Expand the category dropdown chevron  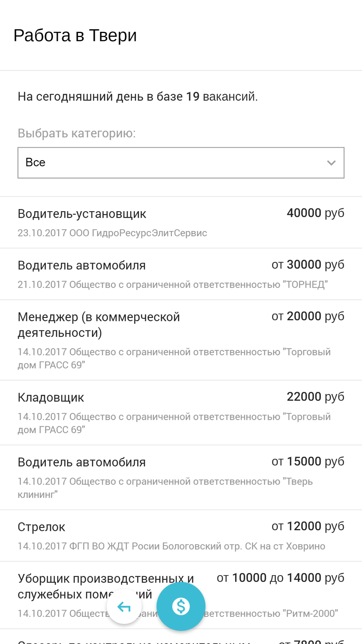coord(331,163)
